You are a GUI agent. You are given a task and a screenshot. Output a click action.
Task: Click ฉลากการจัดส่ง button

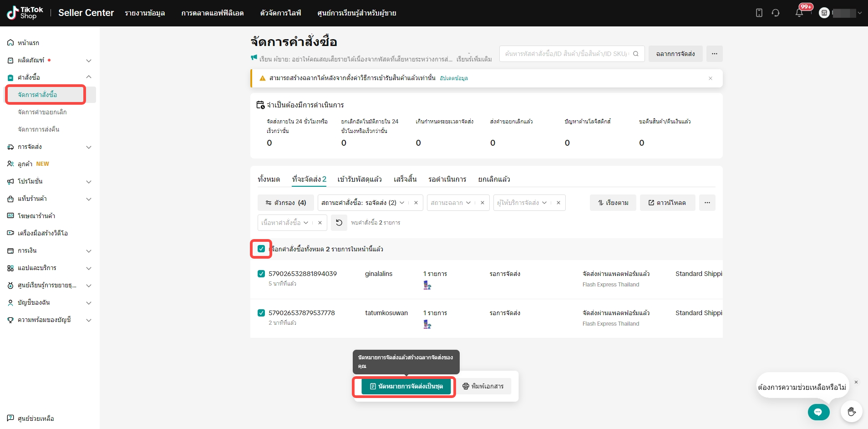[x=675, y=54]
